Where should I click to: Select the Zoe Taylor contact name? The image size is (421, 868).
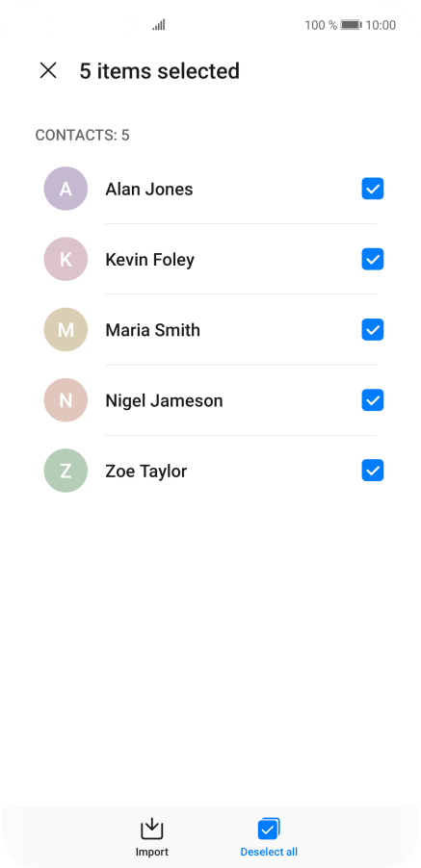pyautogui.click(x=146, y=472)
